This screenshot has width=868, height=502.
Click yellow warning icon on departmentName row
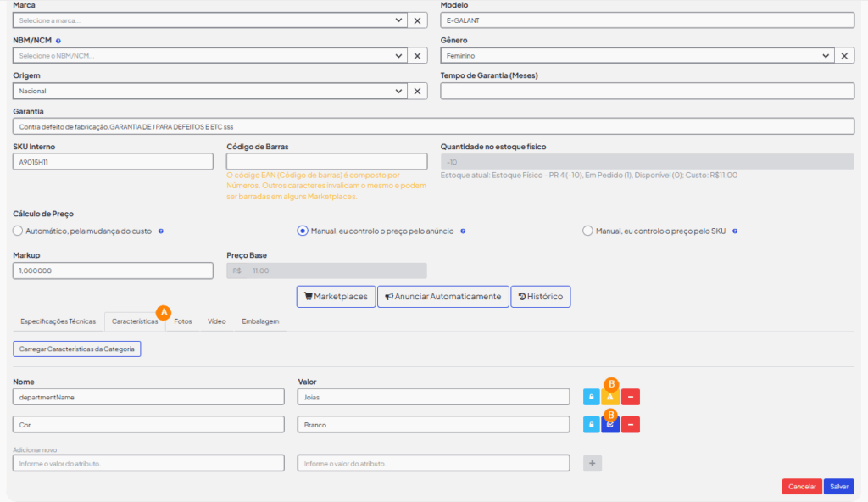coord(610,397)
